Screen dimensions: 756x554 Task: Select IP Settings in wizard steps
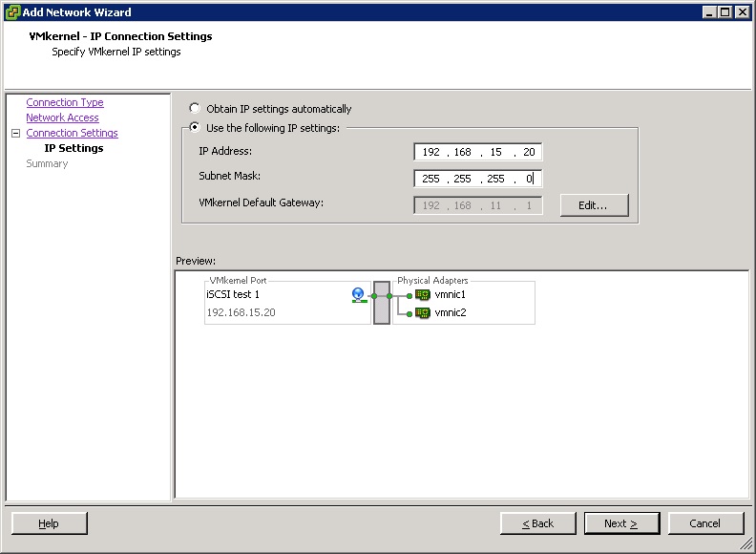tap(73, 148)
